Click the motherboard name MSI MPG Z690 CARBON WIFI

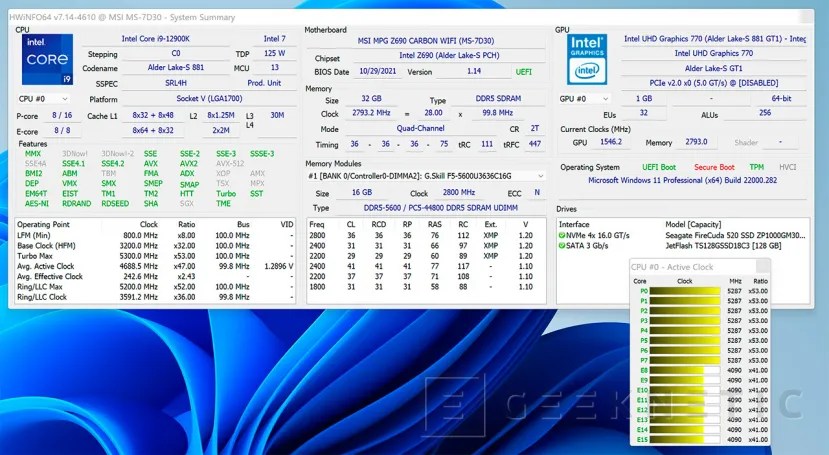tap(426, 41)
